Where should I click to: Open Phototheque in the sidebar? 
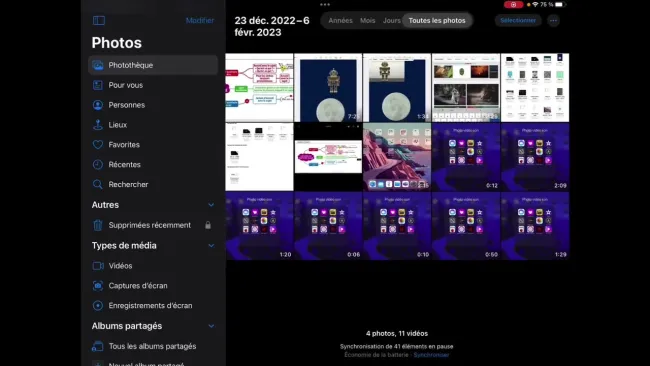pos(153,65)
